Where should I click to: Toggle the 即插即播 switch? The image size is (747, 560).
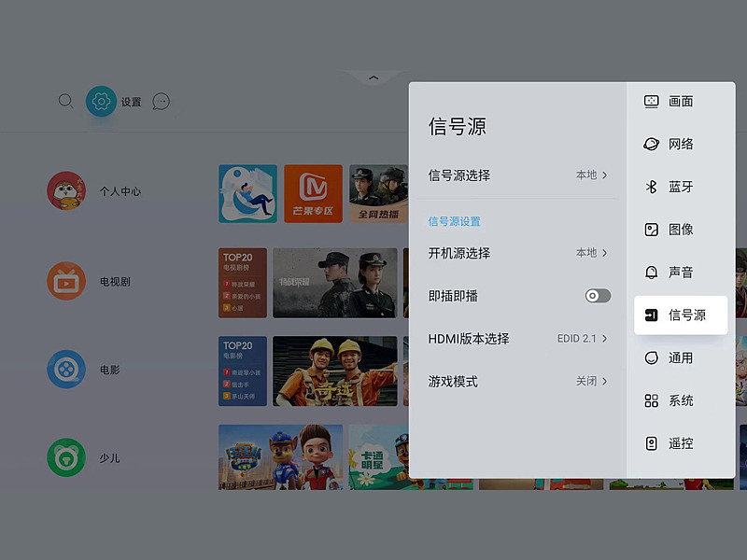coord(598,296)
